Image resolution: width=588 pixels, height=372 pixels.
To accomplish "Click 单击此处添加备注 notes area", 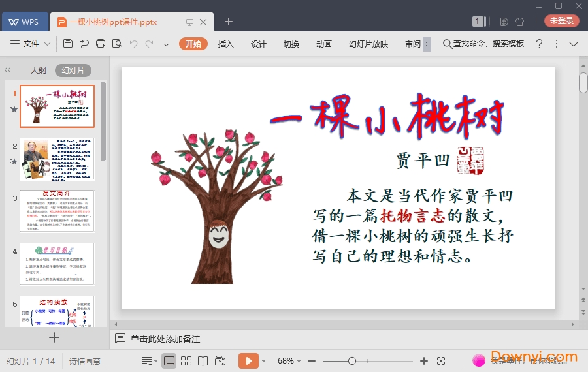I will coord(165,339).
